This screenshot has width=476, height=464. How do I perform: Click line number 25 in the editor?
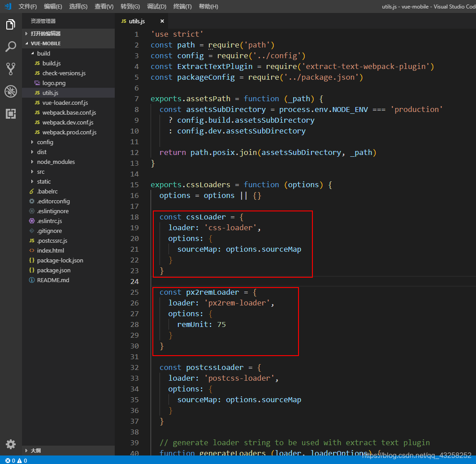pyautogui.click(x=134, y=292)
